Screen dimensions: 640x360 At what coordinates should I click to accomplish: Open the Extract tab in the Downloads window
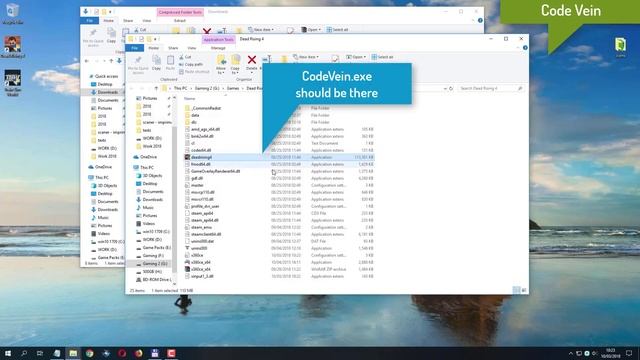coord(180,20)
